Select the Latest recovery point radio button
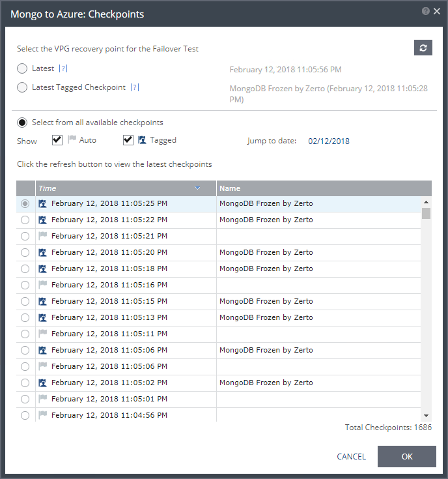 click(22, 68)
